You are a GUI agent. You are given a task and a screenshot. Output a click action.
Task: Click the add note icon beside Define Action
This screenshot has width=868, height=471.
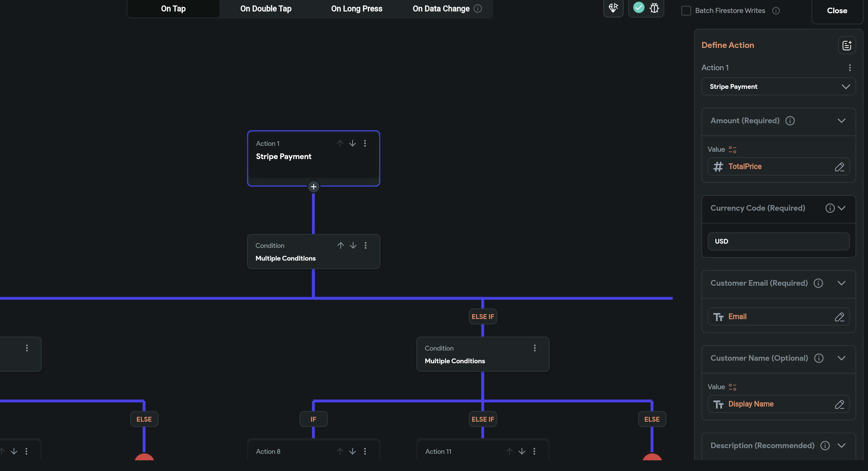pos(847,45)
